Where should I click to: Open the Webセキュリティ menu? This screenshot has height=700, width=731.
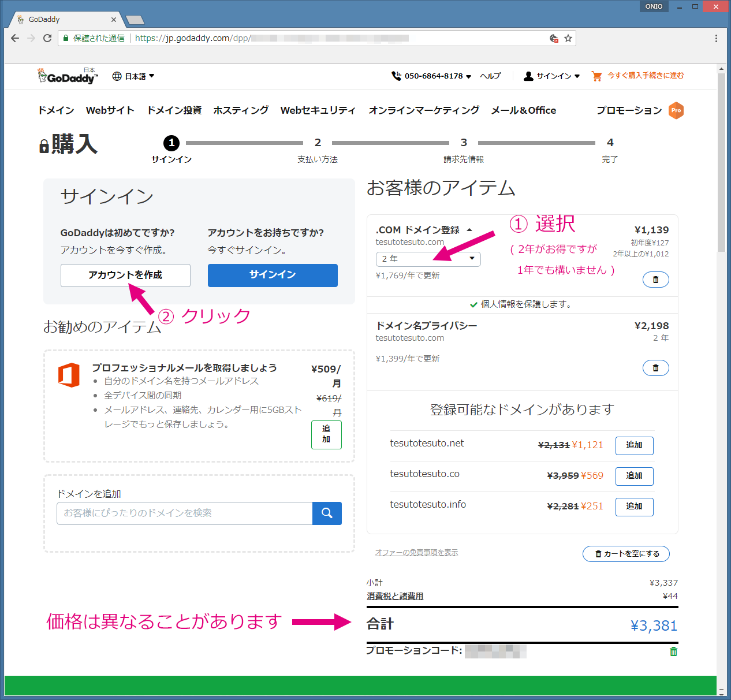[318, 110]
